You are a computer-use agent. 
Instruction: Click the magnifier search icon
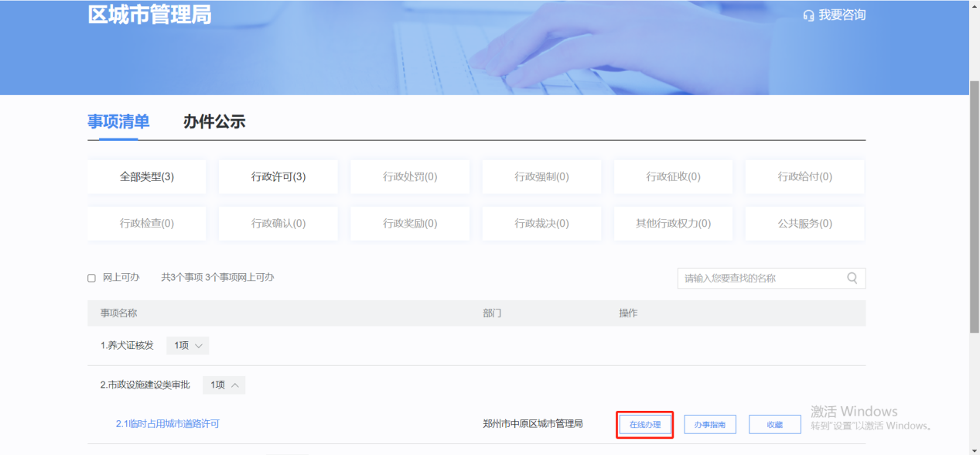[x=852, y=278]
